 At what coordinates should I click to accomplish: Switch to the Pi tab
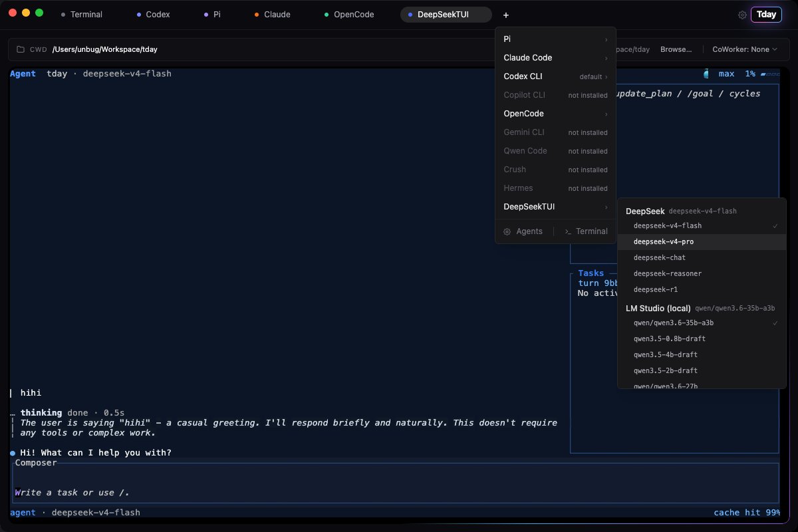pos(212,15)
